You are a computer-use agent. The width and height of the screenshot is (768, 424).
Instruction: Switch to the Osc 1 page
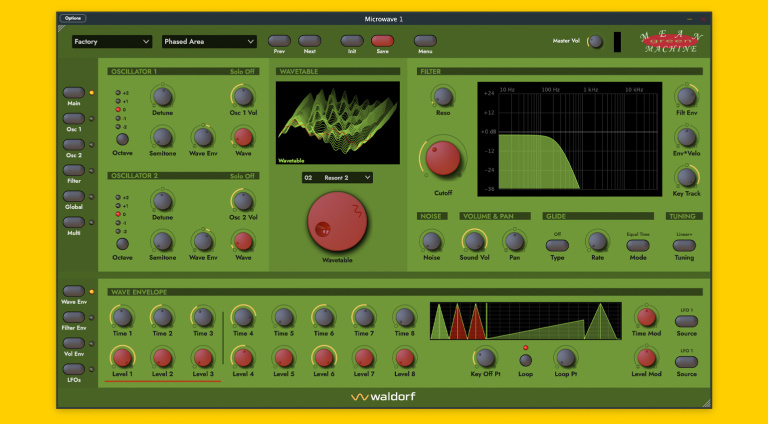point(75,118)
